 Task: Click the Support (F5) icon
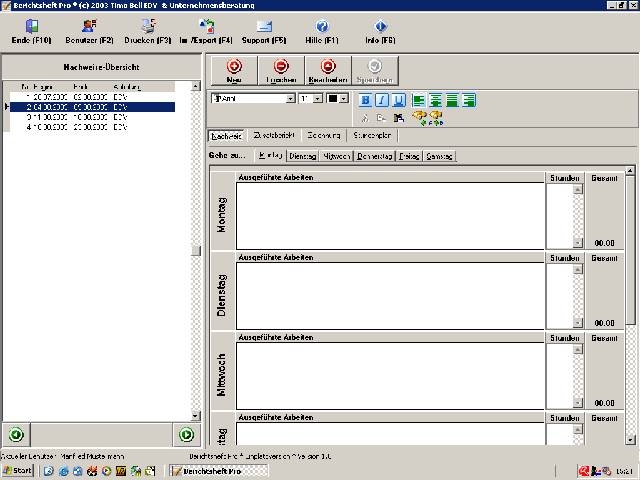pyautogui.click(x=264, y=26)
